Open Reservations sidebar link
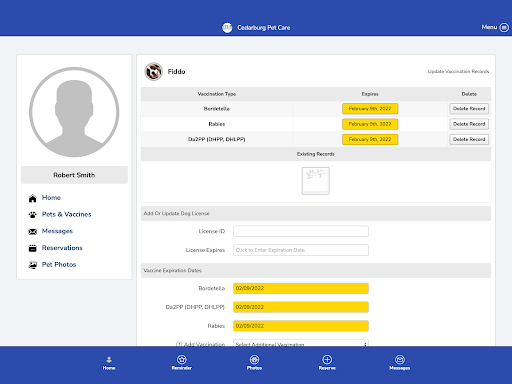The width and height of the screenshot is (512, 384). (62, 248)
